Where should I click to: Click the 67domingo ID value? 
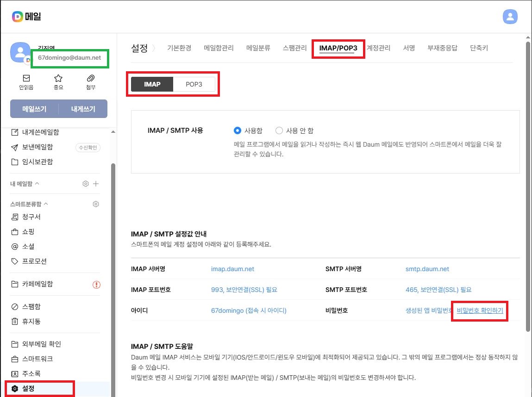coord(249,310)
